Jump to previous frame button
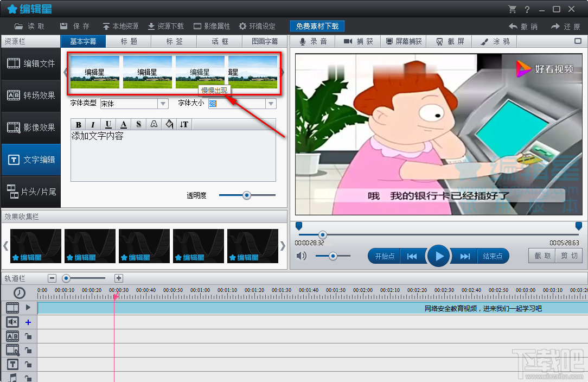 point(412,256)
